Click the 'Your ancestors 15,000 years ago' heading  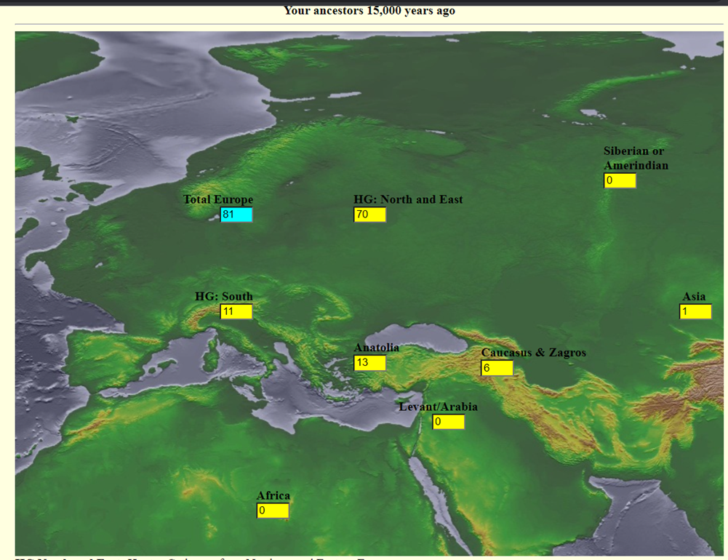[369, 10]
